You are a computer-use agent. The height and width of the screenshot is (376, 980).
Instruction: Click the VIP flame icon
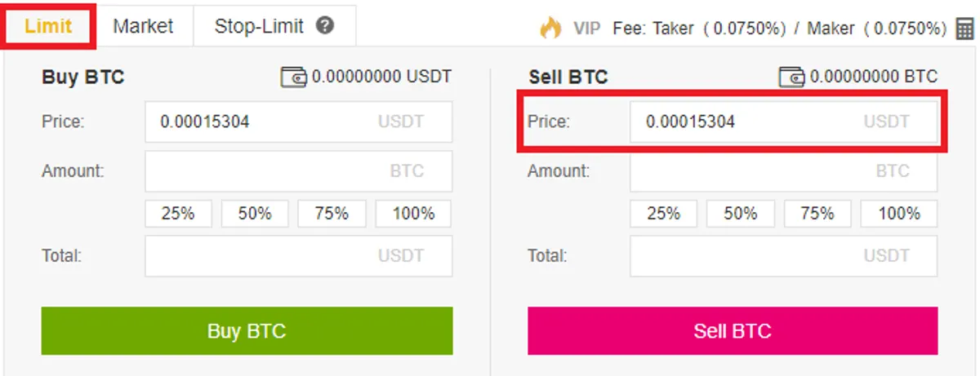click(550, 28)
